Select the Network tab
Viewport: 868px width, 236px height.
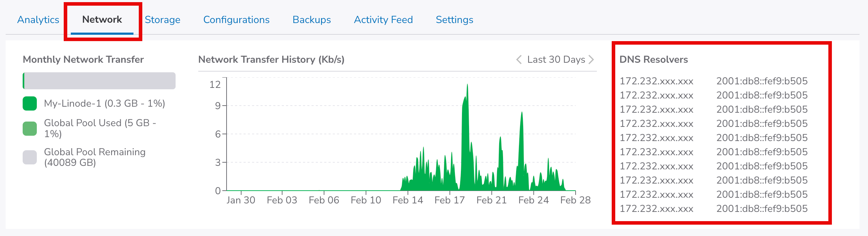pos(102,20)
